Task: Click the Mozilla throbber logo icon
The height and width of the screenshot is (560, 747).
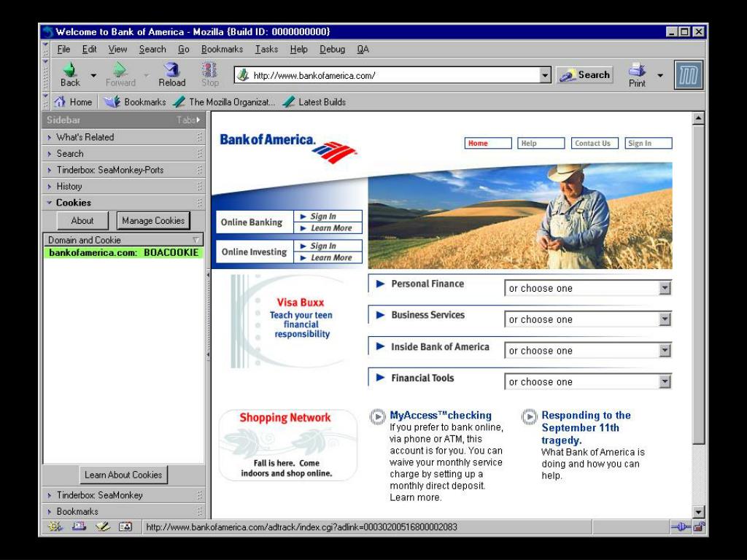Action: click(688, 75)
